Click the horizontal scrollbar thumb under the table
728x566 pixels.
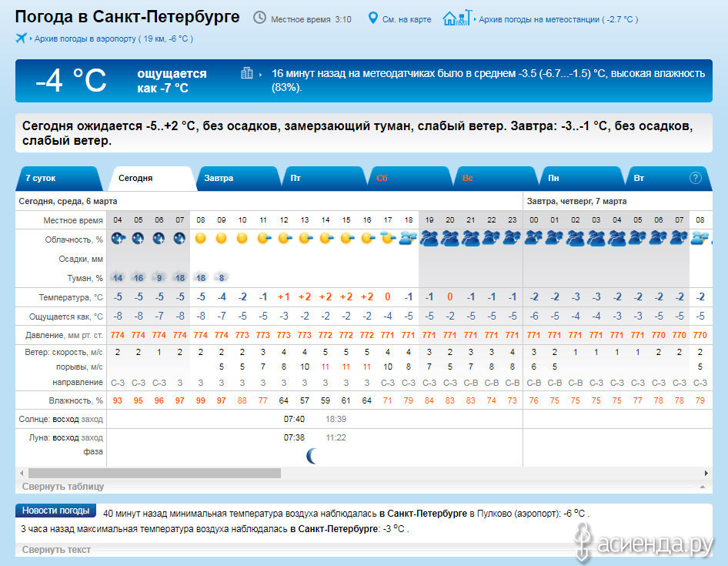click(x=155, y=473)
